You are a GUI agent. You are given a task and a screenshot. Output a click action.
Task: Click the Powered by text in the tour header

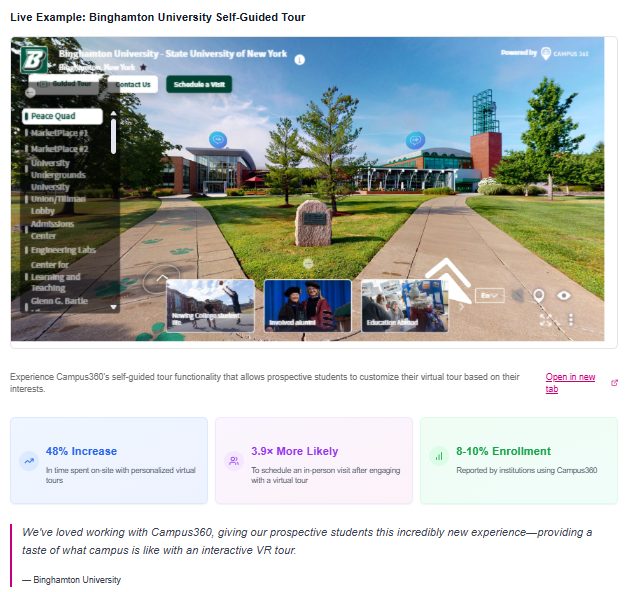(x=518, y=53)
